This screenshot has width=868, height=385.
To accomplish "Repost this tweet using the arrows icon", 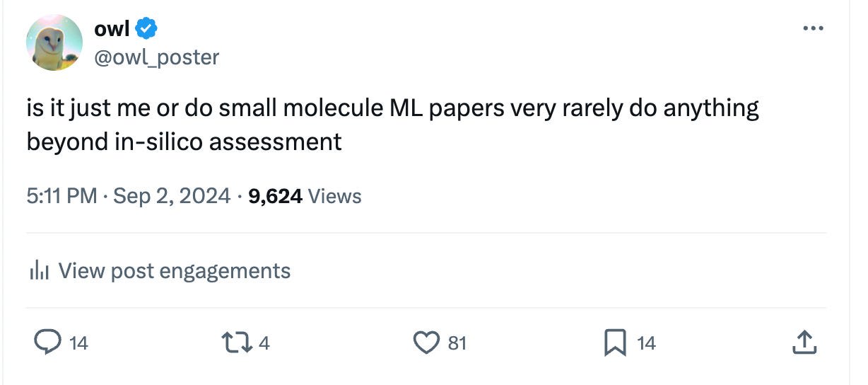I will click(x=236, y=343).
